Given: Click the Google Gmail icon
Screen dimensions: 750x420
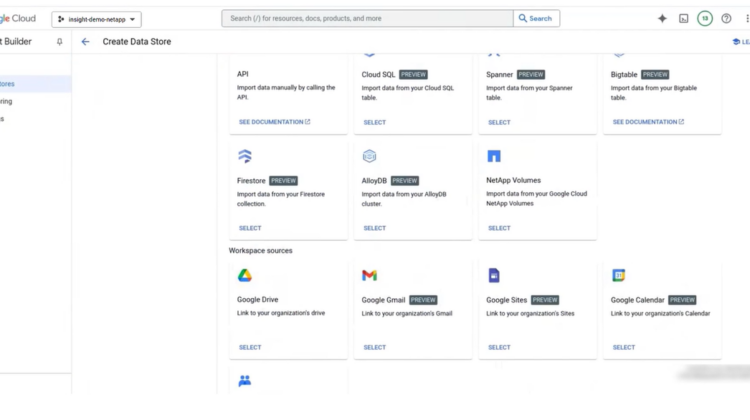Looking at the screenshot, I should 369,275.
